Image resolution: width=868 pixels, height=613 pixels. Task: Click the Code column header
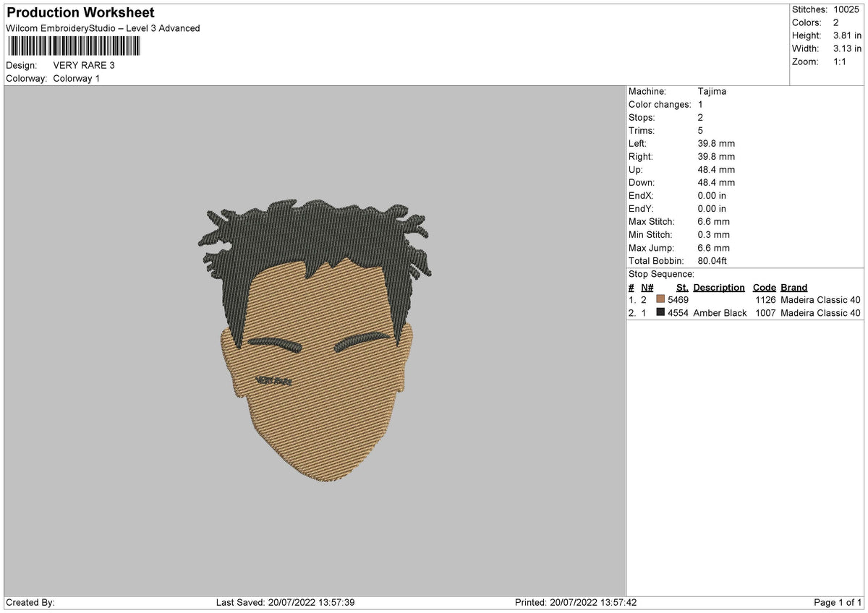(764, 288)
